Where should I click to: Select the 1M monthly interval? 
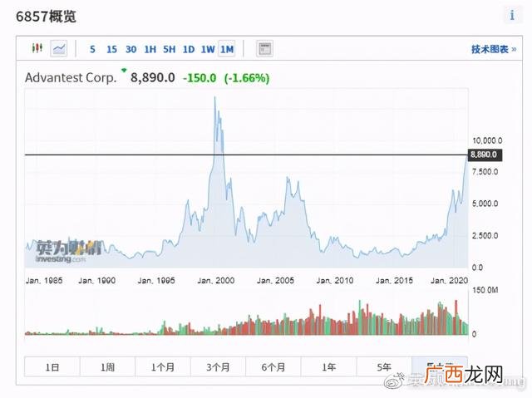pos(227,49)
